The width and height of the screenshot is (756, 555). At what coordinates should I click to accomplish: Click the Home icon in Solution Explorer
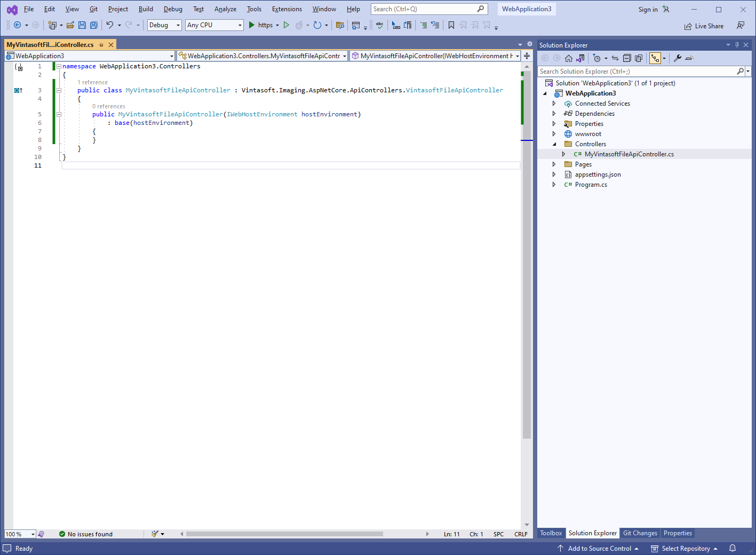(x=569, y=58)
